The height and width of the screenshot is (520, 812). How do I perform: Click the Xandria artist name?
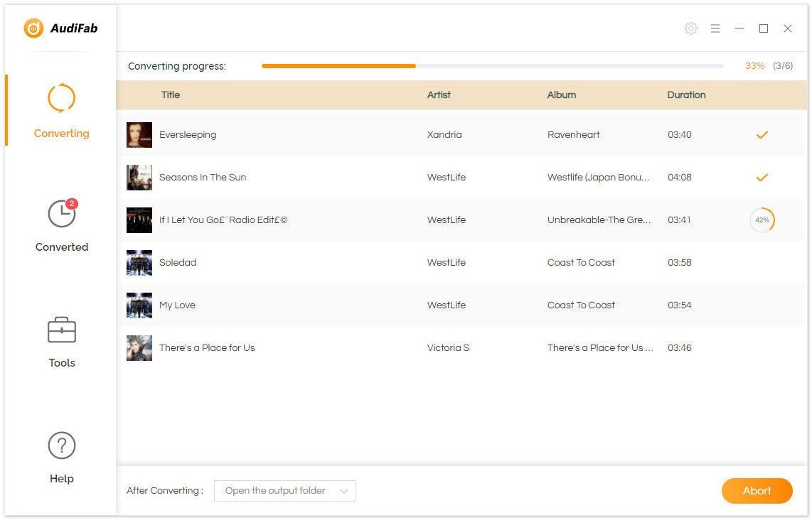coord(444,134)
